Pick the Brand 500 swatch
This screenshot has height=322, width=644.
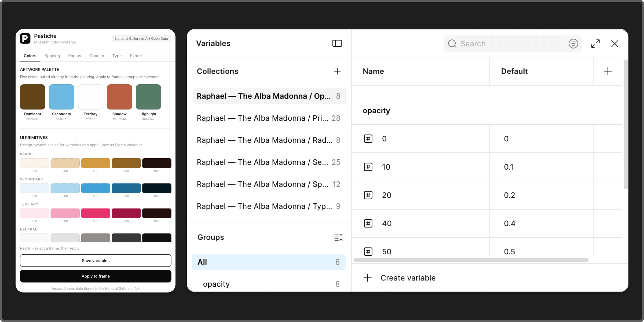(x=96, y=163)
